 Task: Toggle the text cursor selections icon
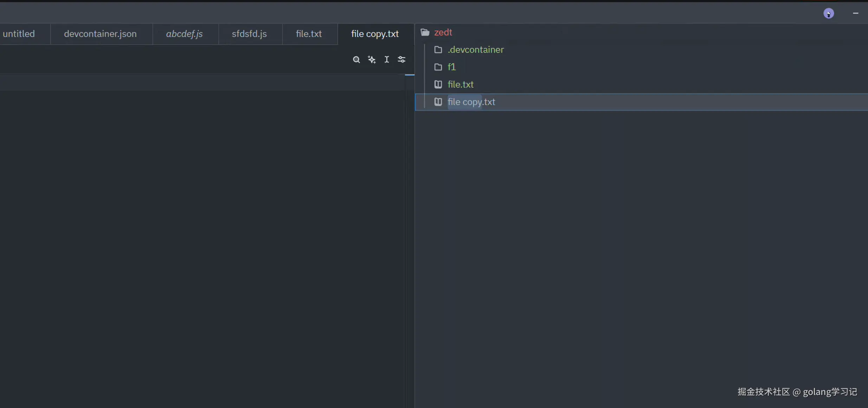coord(387,59)
